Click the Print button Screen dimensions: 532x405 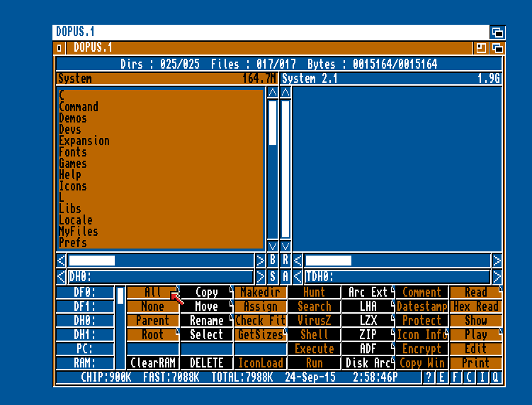click(x=475, y=363)
